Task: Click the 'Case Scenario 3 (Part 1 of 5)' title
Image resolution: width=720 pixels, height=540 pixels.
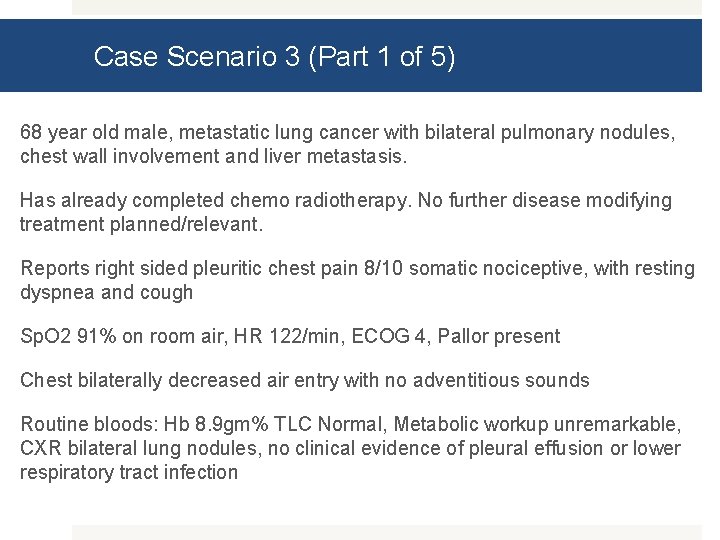Action: 274,57
